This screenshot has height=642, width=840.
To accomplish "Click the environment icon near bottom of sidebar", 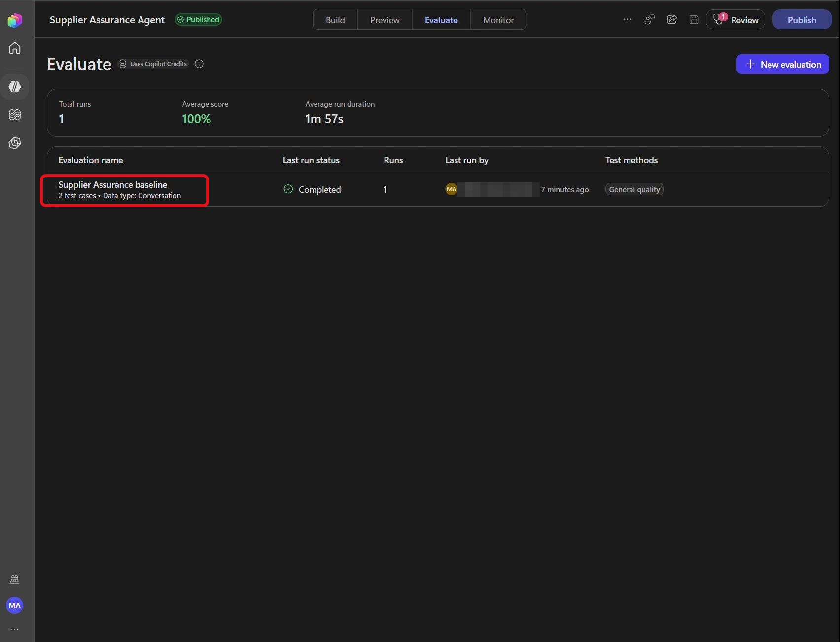I will [15, 579].
